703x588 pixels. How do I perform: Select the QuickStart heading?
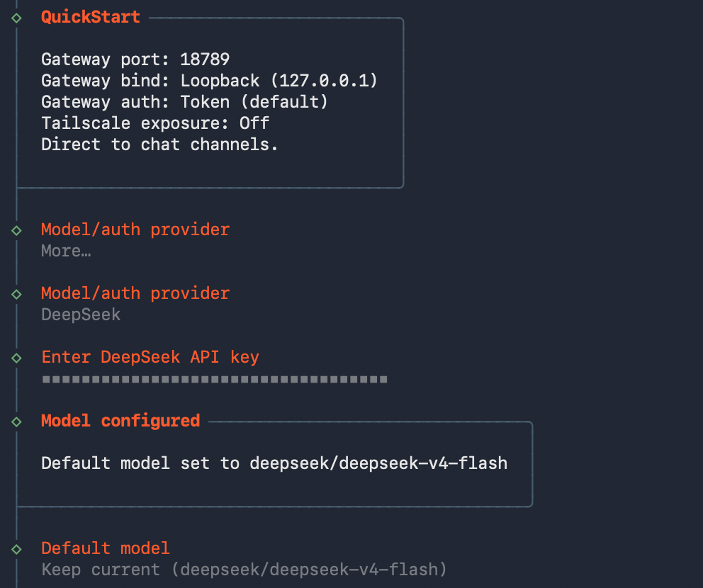(91, 17)
